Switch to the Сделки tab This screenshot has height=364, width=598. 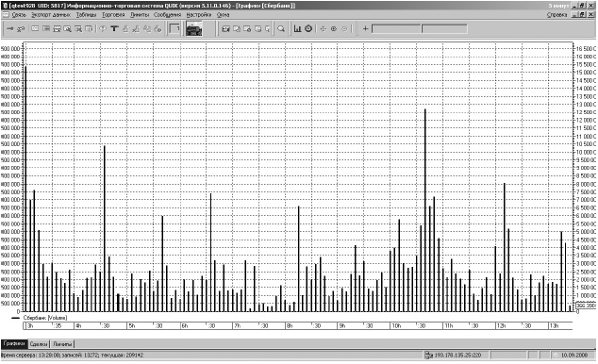point(39,344)
